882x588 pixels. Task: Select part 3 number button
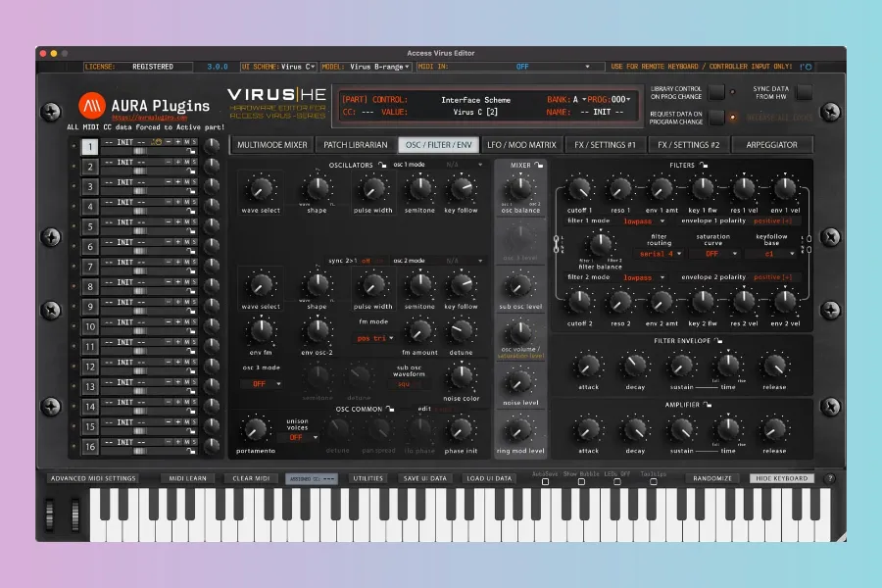pyautogui.click(x=89, y=186)
